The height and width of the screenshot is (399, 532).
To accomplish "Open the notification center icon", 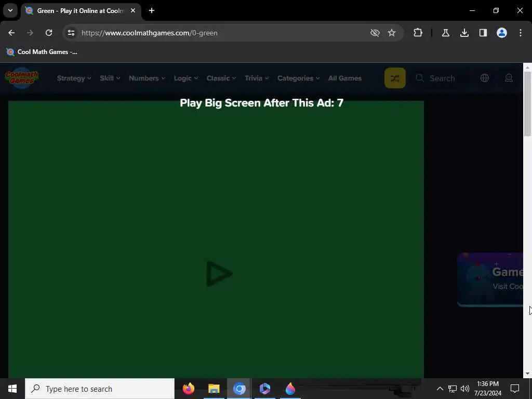I will coord(515,389).
